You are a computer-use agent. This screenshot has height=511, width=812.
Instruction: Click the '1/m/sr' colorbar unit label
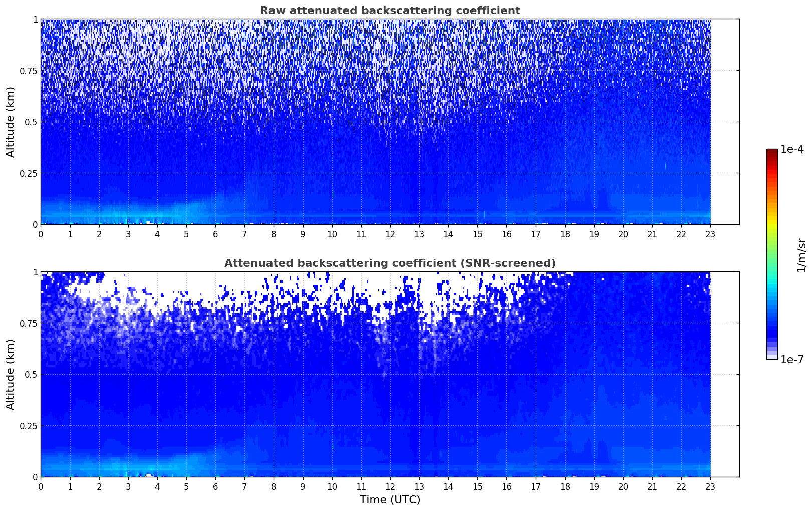click(801, 254)
